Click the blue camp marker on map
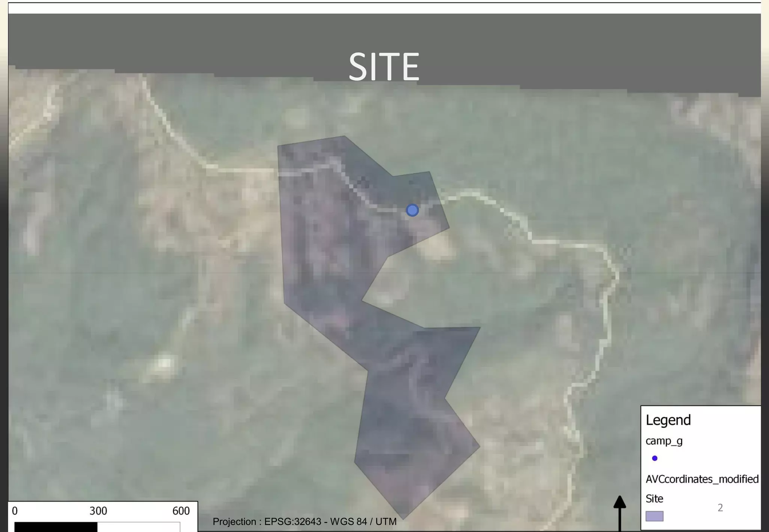This screenshot has height=532, width=769. (x=412, y=210)
